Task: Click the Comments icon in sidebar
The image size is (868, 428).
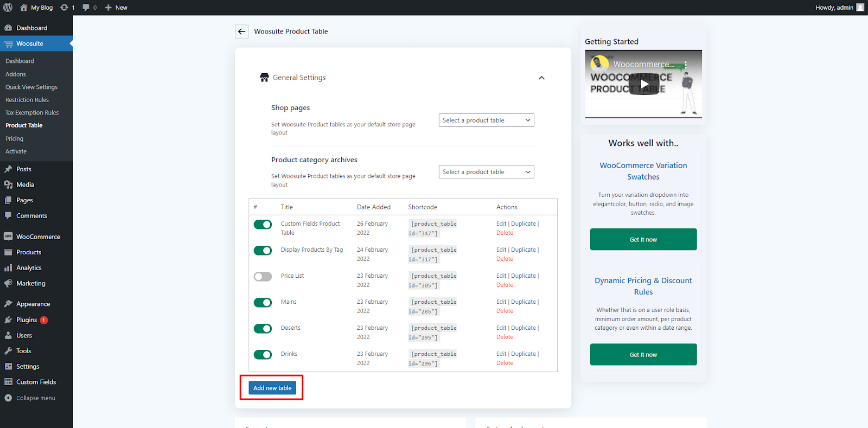Action: 8,216
